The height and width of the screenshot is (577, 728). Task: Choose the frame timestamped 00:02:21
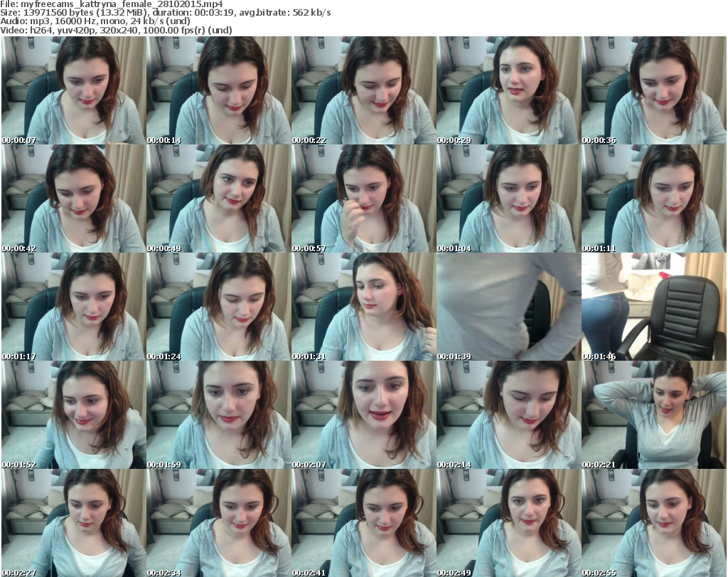click(654, 415)
